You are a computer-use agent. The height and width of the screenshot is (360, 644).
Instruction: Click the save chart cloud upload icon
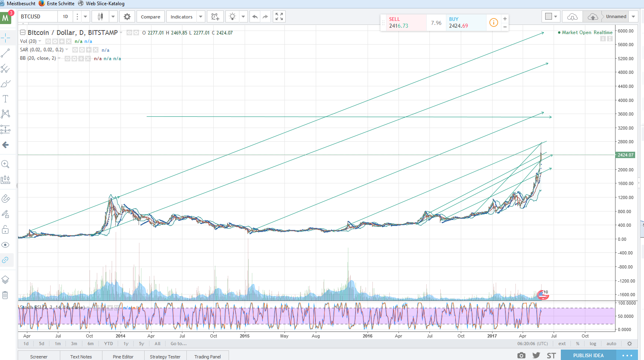pos(593,17)
